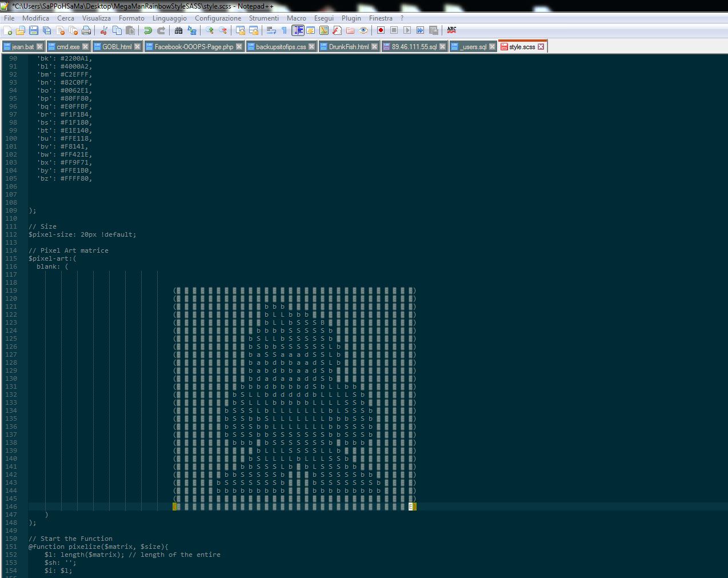This screenshot has width=728, height=578.
Task: Open the Linguaggio menu
Action: (x=170, y=18)
